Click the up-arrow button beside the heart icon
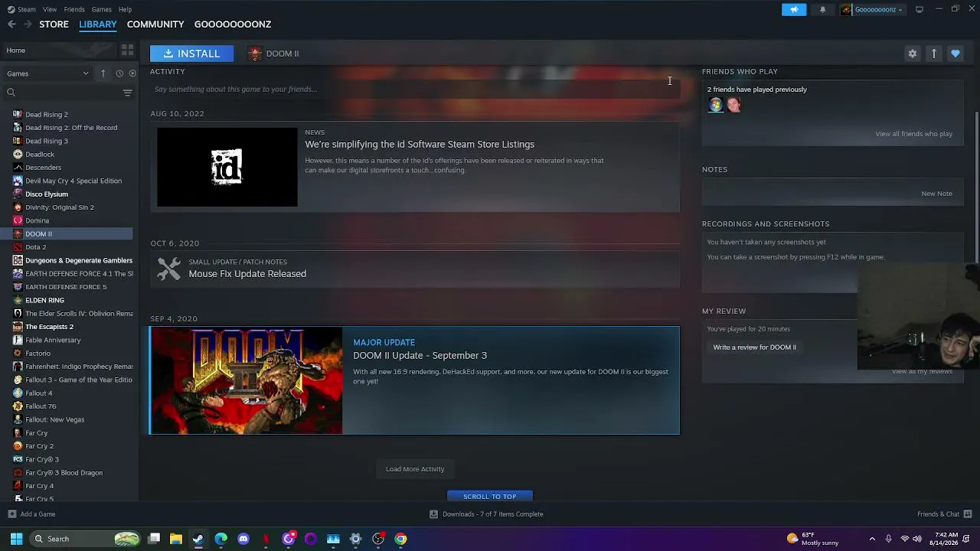 [933, 54]
